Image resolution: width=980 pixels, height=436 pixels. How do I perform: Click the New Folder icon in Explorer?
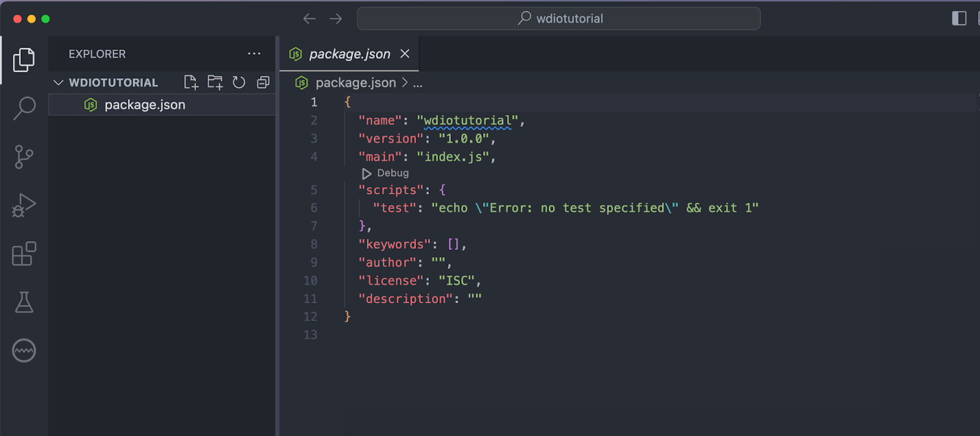pyautogui.click(x=215, y=82)
